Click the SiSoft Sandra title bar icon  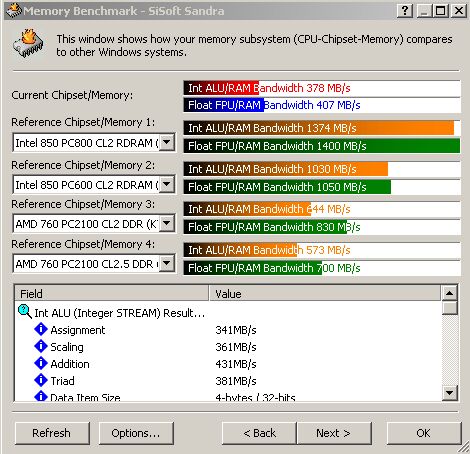14,11
